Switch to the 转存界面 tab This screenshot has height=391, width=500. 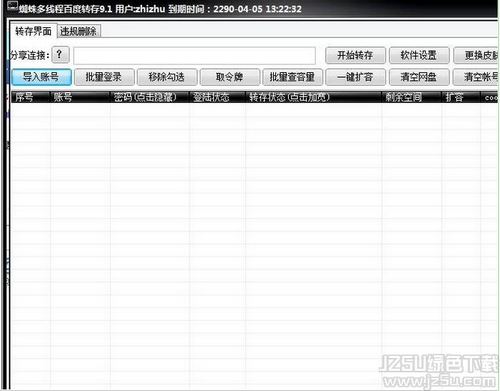(x=33, y=31)
